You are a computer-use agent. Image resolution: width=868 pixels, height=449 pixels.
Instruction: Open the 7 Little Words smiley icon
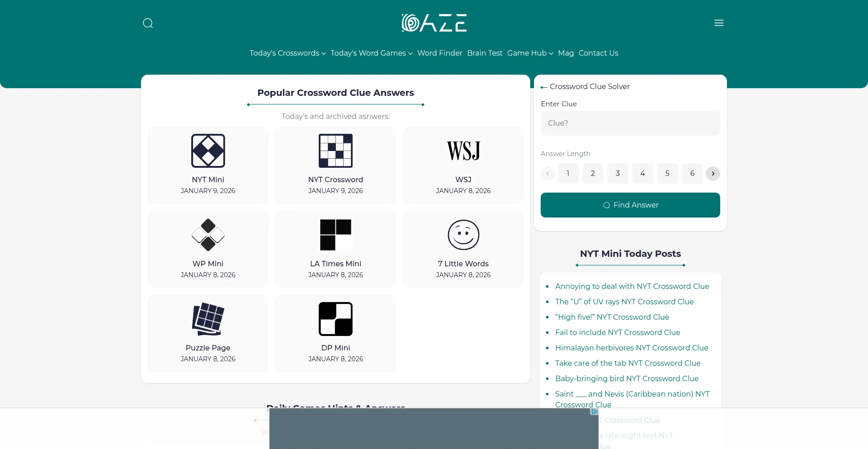click(x=463, y=235)
